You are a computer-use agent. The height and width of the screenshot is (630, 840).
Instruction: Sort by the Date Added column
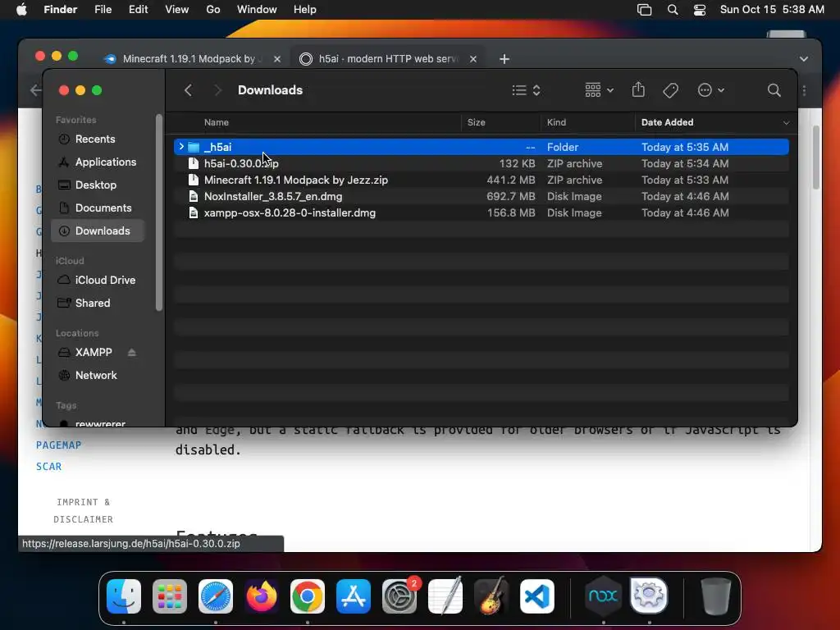(x=668, y=122)
